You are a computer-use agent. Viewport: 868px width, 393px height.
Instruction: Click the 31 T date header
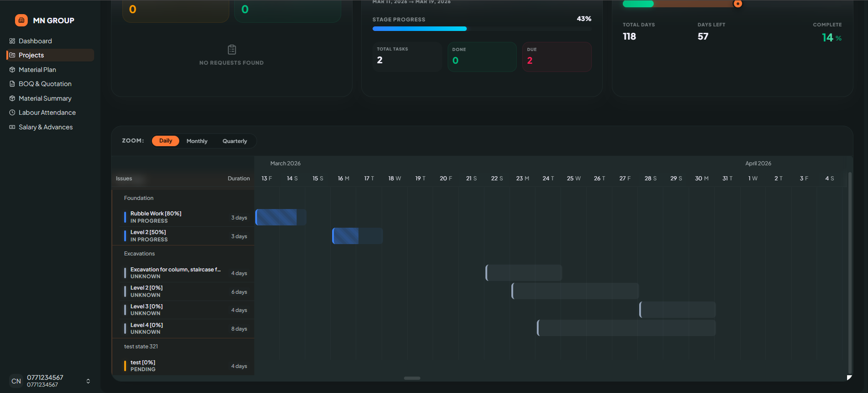pos(727,179)
